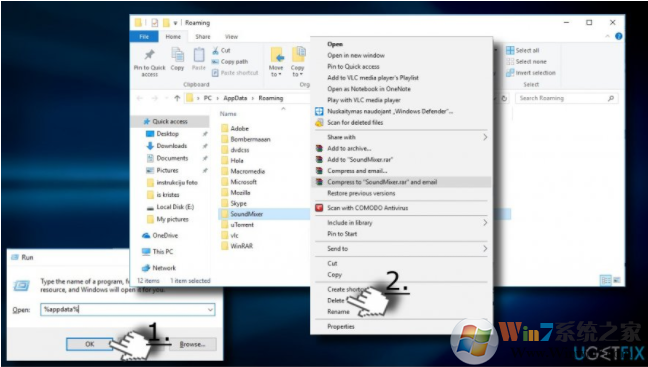Choose Scan for deleted files
The height and width of the screenshot is (367, 648).
coord(355,122)
